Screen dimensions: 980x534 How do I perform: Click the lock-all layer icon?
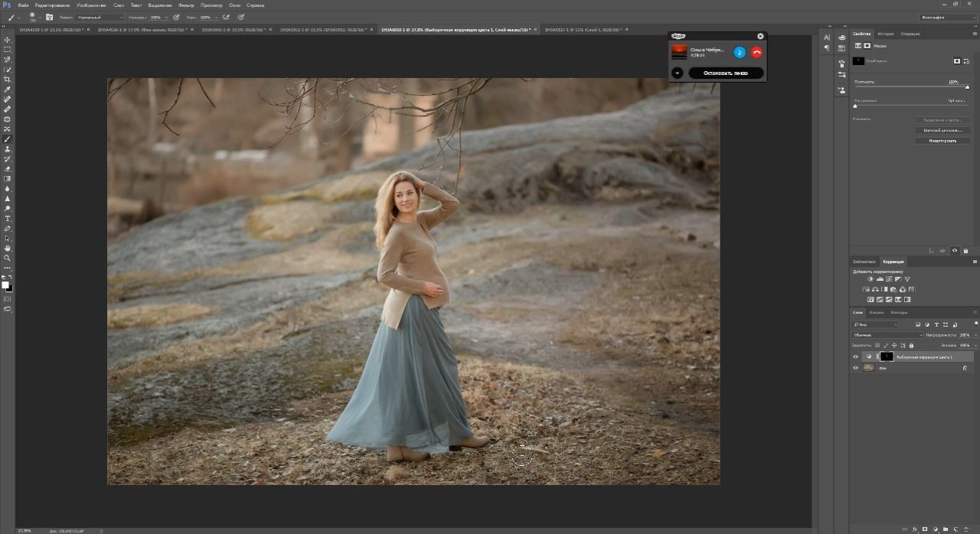coord(911,345)
